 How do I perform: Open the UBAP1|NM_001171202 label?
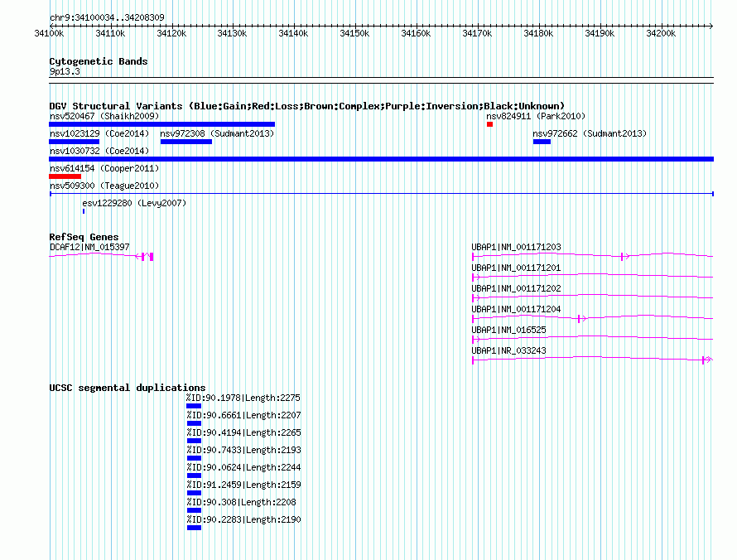pos(516,288)
